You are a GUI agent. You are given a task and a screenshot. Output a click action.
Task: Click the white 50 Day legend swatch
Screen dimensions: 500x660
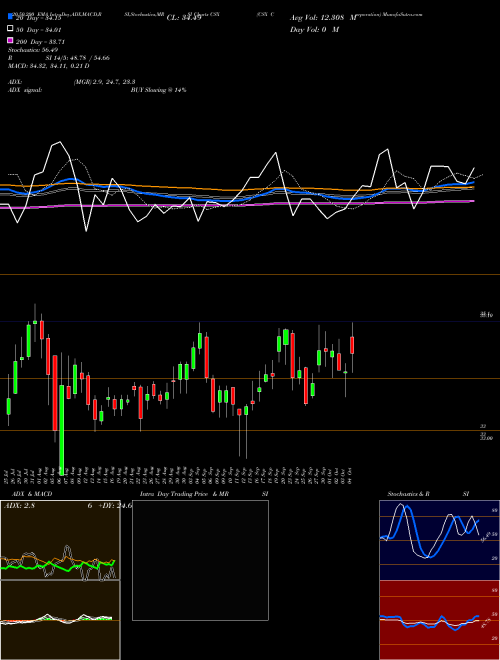[11, 29]
